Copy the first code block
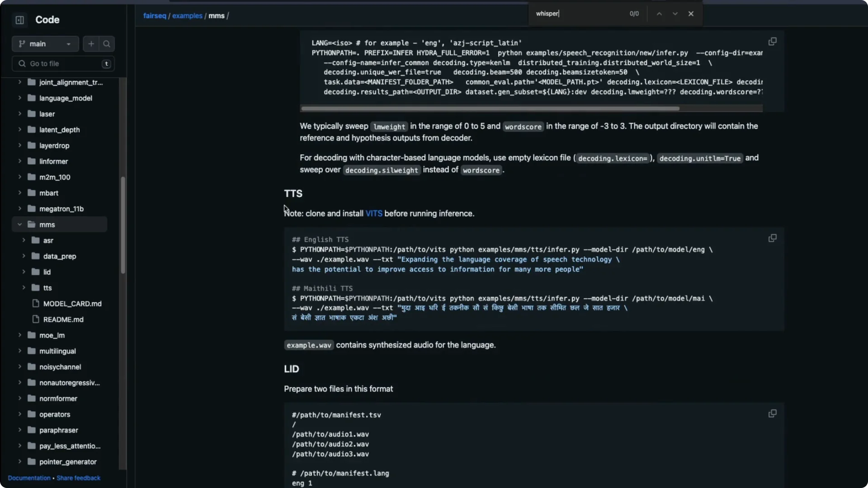 (772, 41)
